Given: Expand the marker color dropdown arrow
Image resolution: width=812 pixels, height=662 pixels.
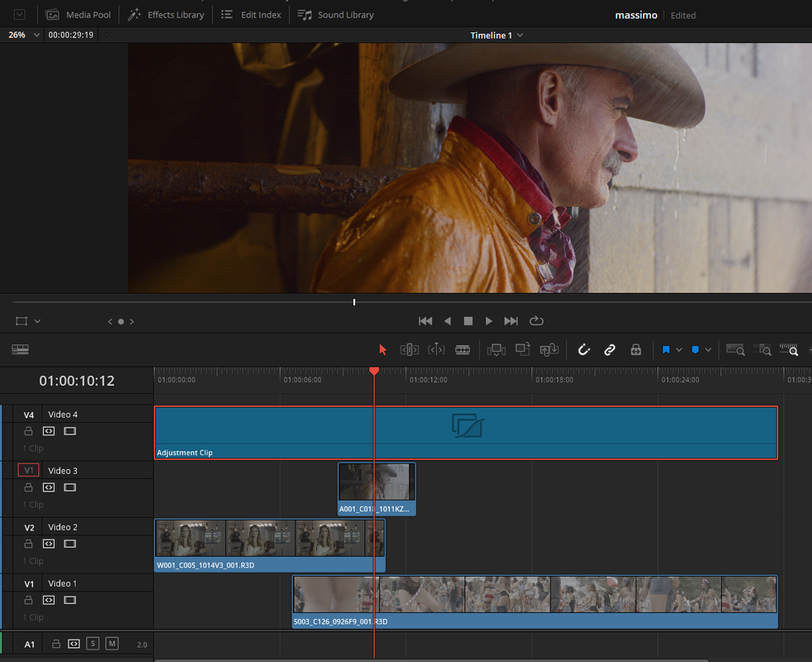Looking at the screenshot, I should pyautogui.click(x=708, y=350).
